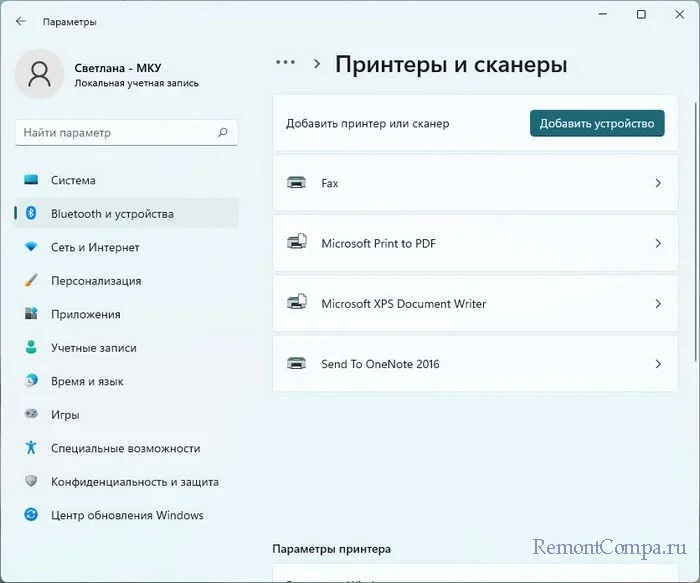The image size is (700, 583).
Task: Expand the Fax printer entry chevron
Action: (658, 183)
